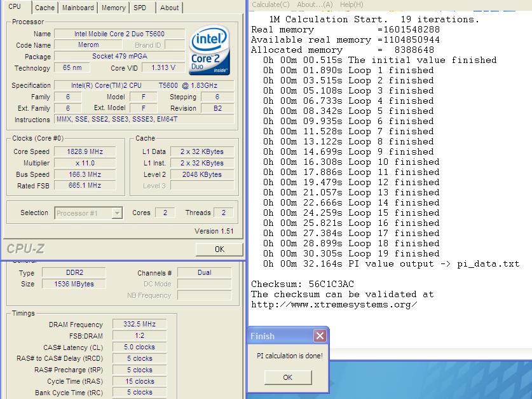532x399 pixels.
Task: Click the Bus Speed value 166.3 MHz
Action: [85, 174]
